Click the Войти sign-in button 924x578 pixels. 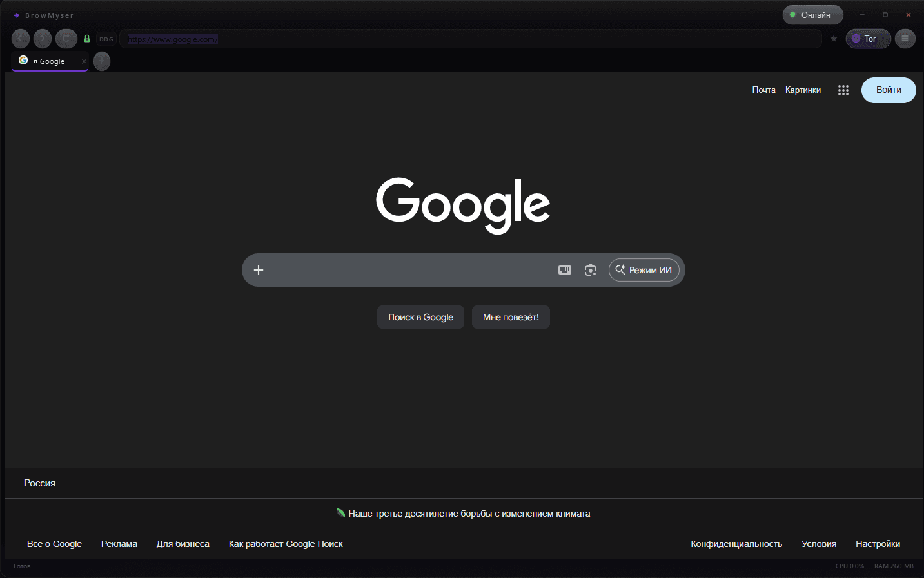[888, 90]
